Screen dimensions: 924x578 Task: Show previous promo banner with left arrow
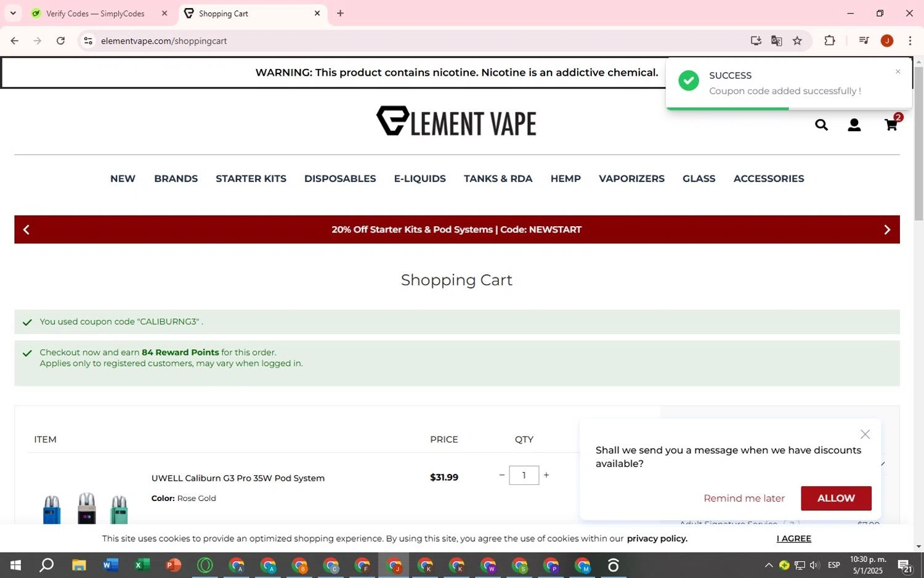pos(26,229)
